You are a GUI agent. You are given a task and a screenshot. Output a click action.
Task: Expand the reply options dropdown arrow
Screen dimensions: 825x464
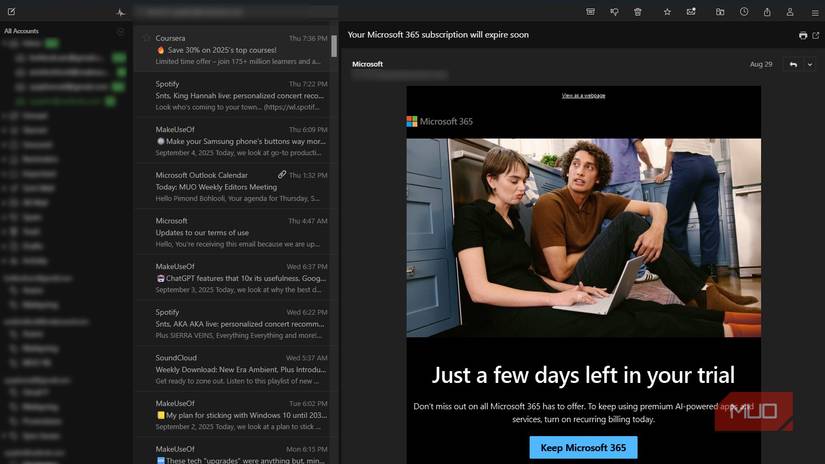tap(810, 64)
